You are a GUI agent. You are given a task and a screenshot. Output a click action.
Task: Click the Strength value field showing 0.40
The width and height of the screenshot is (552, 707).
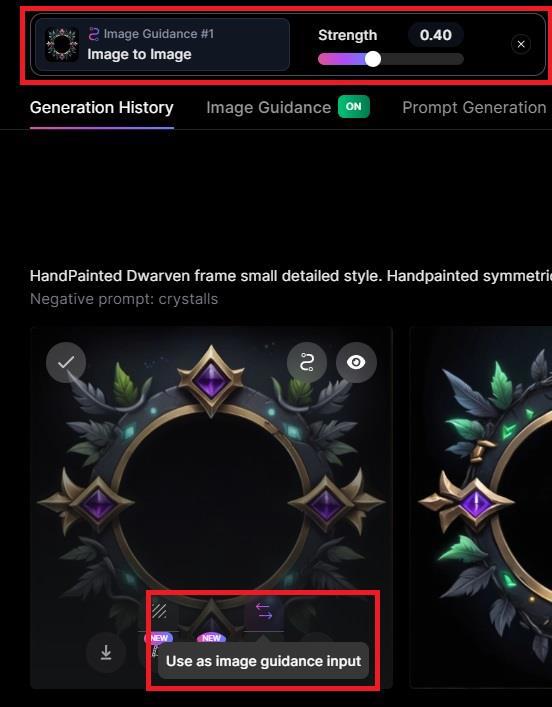pos(436,35)
